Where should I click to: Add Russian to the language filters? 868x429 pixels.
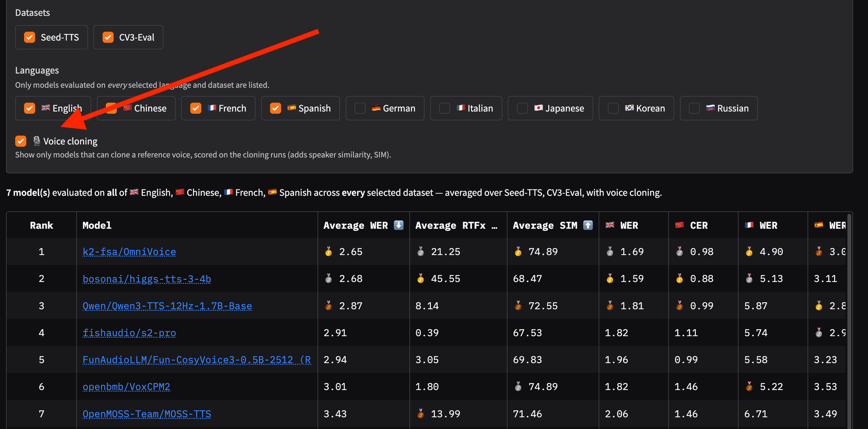tap(694, 108)
